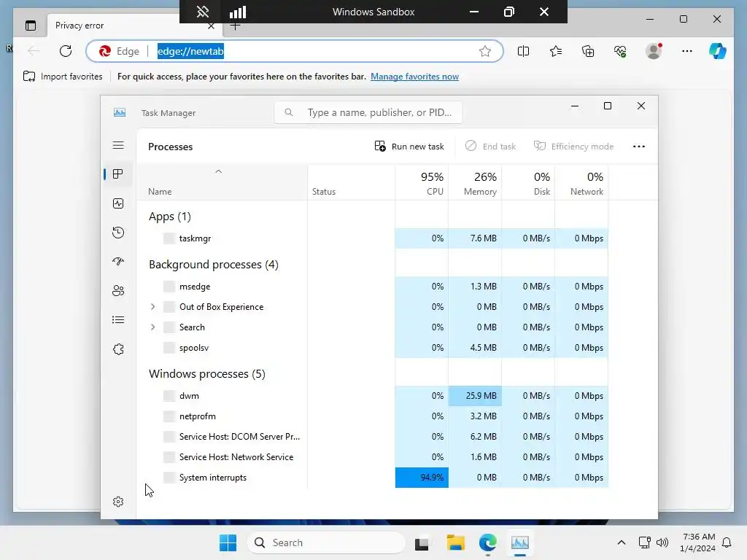Select the Processes page icon in sidebar

(x=118, y=174)
